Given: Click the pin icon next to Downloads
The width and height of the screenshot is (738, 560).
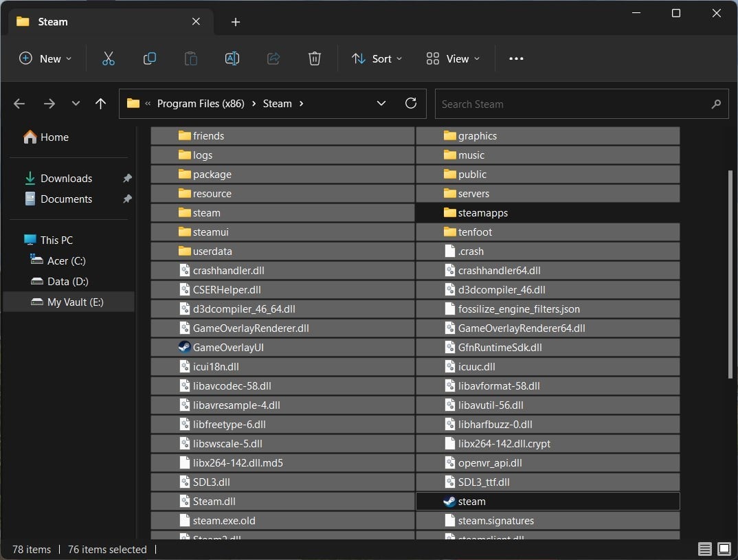Looking at the screenshot, I should tap(127, 178).
